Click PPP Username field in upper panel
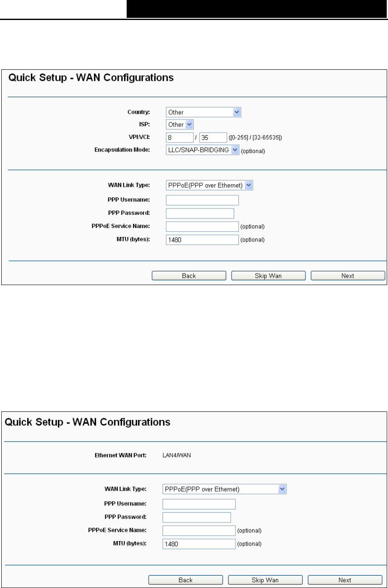388x588 pixels. point(202,200)
